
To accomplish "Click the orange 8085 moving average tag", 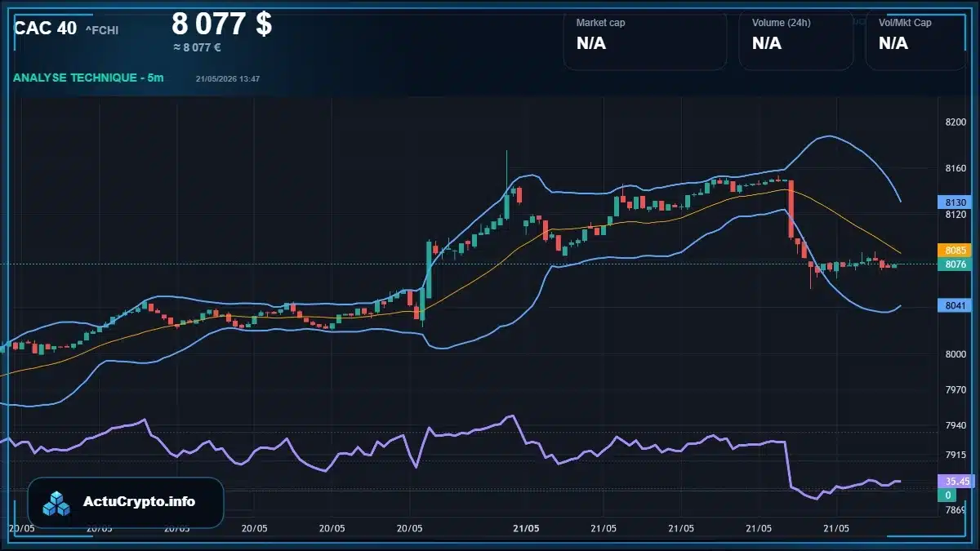I will tap(954, 250).
